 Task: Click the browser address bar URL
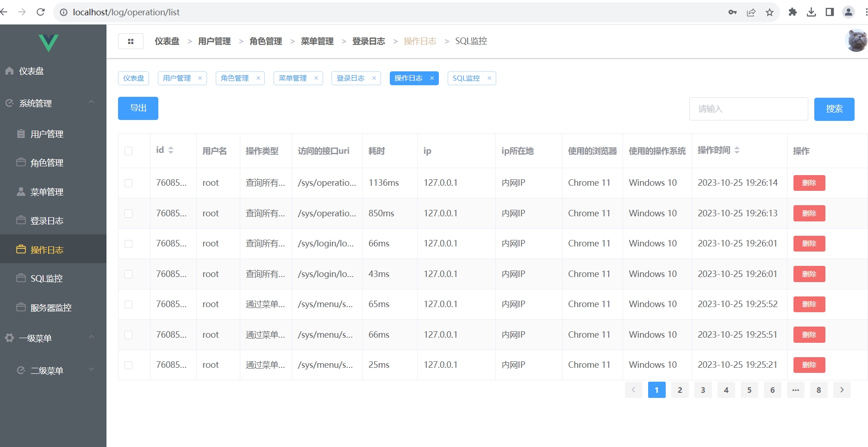[x=126, y=12]
